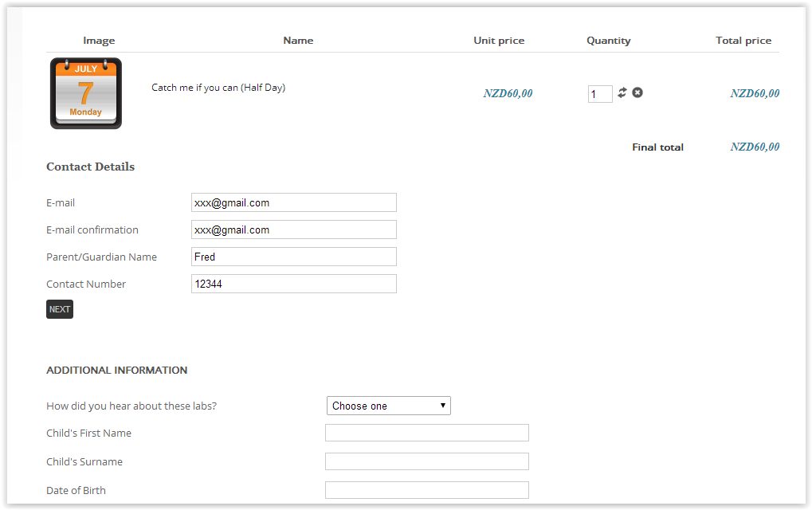Click the E-mail confirmation field
This screenshot has width=812, height=510.
293,229
